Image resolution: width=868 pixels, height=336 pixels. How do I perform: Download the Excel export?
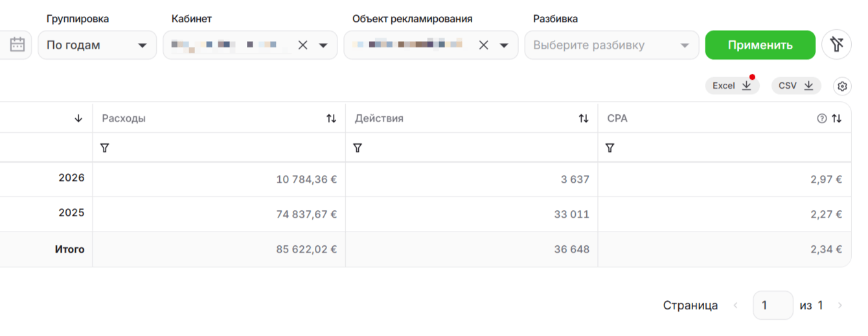coord(732,86)
